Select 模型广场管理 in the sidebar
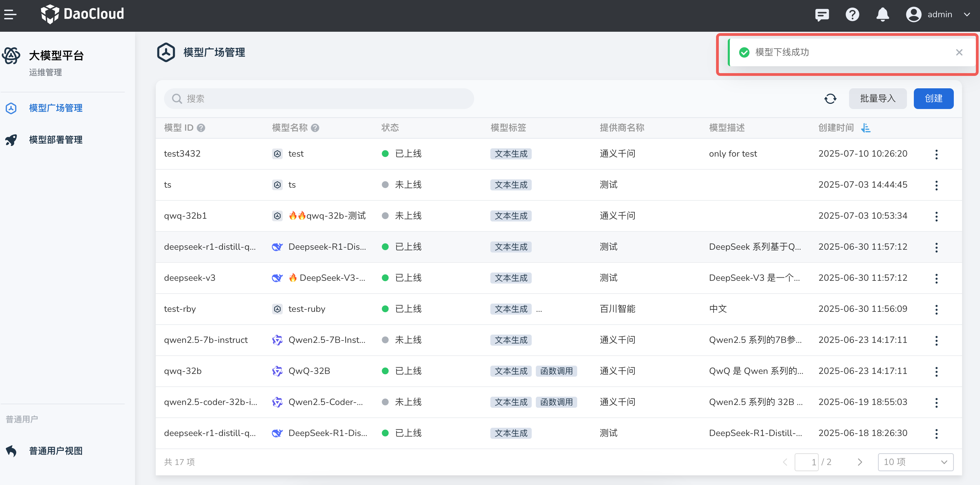 [56, 108]
